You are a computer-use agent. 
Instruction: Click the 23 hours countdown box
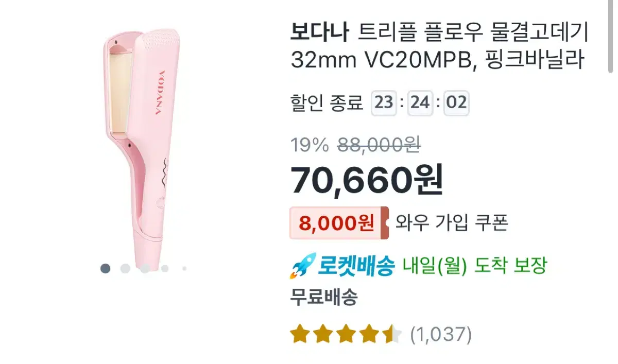click(384, 103)
